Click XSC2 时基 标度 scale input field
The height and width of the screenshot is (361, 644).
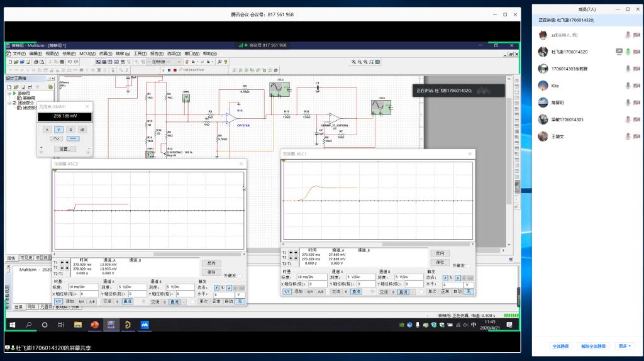pos(84,286)
